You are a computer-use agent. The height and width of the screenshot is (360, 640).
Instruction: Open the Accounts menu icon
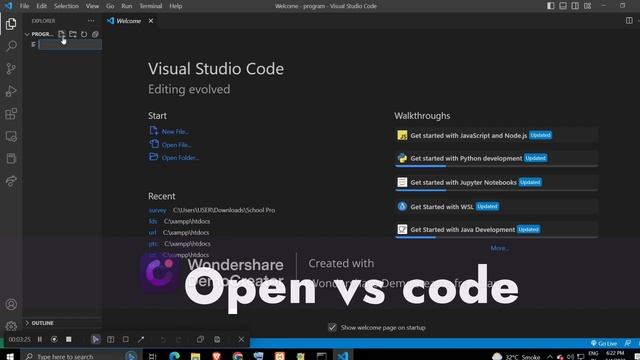pos(11,304)
